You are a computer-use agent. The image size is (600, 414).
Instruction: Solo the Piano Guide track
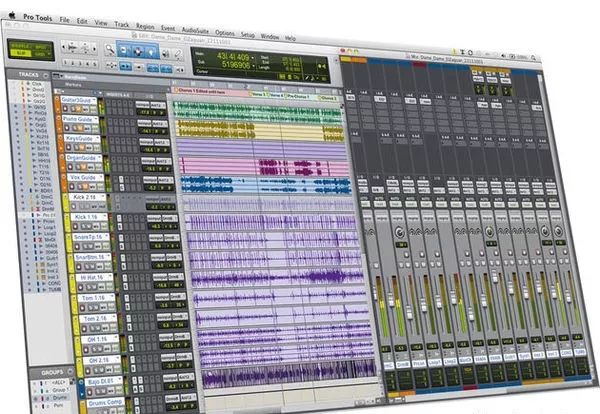tap(77, 128)
